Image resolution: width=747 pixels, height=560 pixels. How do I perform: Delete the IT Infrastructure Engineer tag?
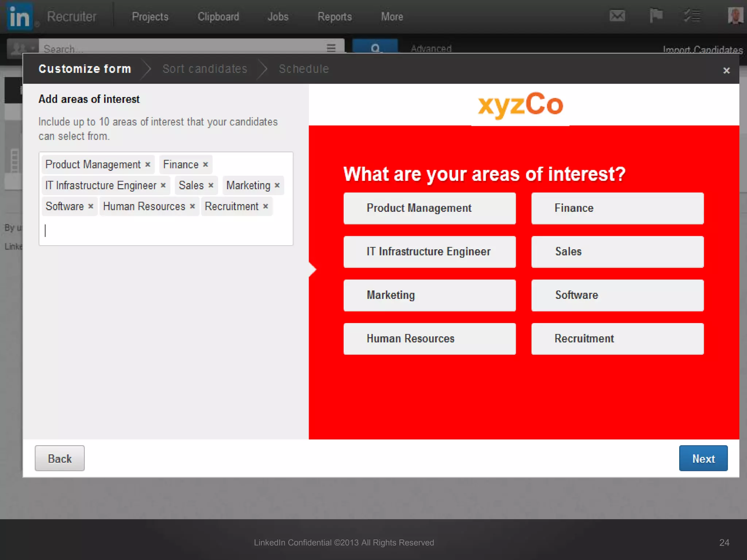[x=163, y=186]
